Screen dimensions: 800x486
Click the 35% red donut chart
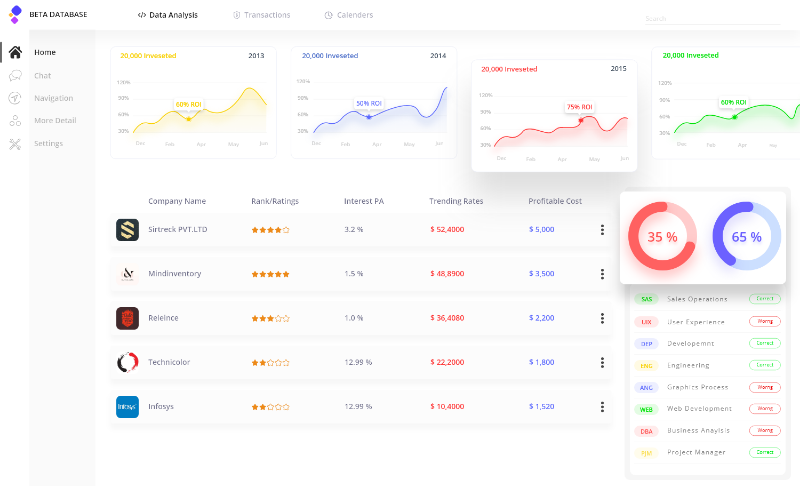(662, 237)
